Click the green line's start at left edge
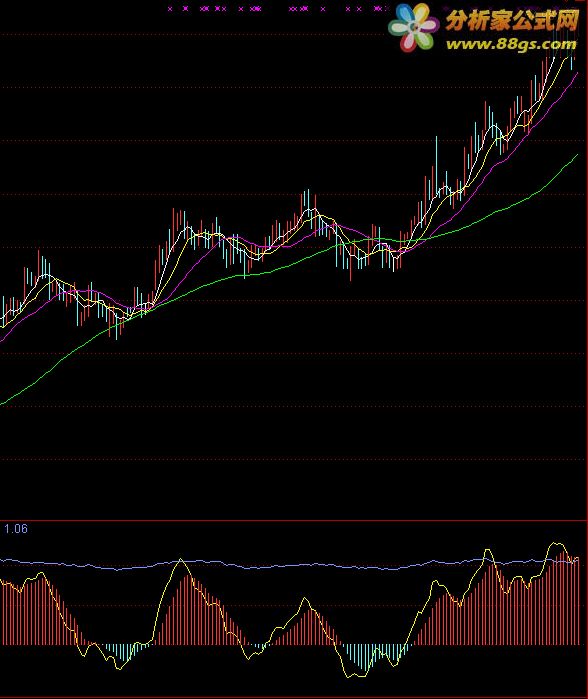 pyautogui.click(x=2, y=403)
